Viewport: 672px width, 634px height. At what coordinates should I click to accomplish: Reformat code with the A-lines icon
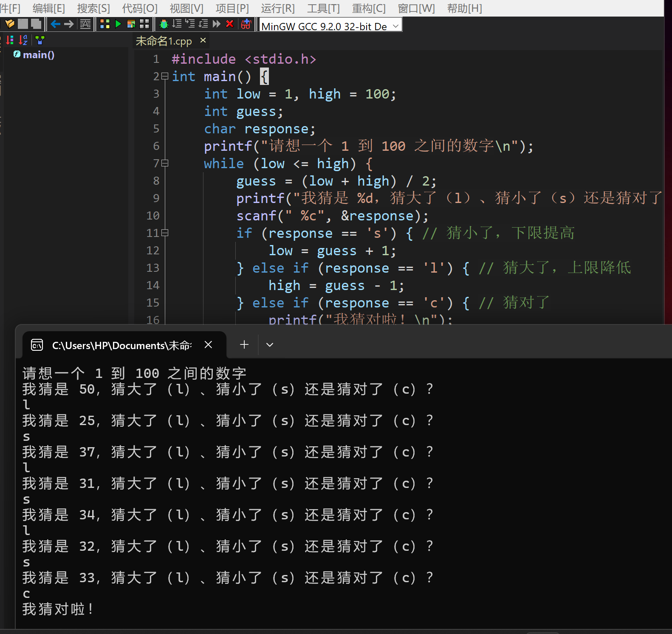(85, 24)
